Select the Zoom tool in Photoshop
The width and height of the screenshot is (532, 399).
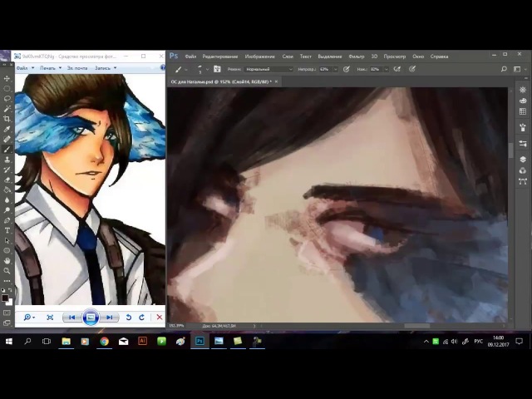pos(7,271)
